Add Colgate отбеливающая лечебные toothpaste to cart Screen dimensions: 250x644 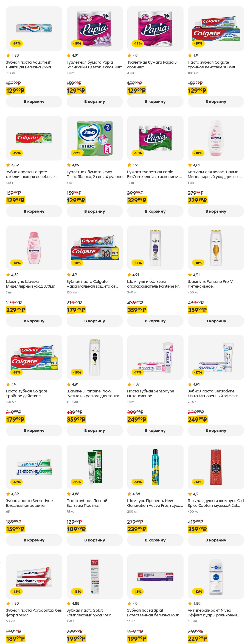click(x=34, y=211)
